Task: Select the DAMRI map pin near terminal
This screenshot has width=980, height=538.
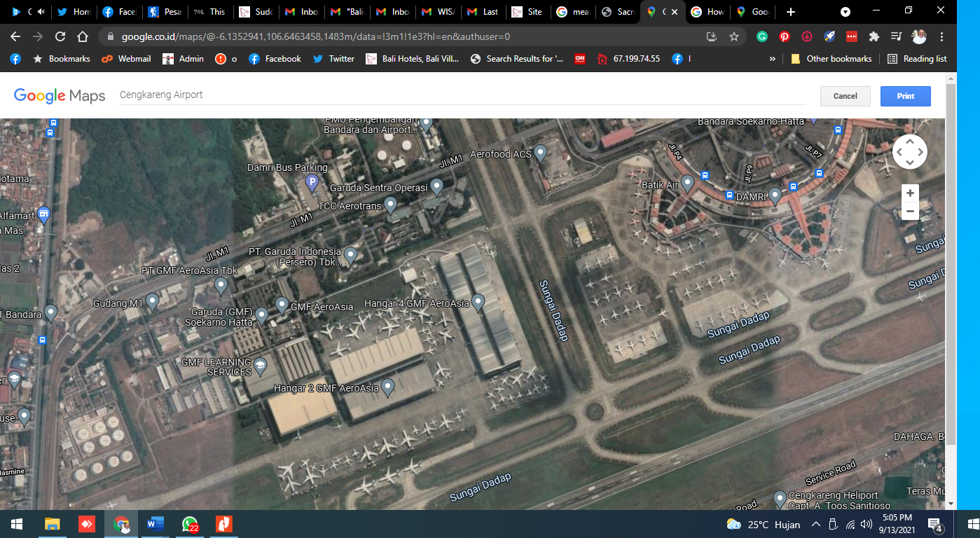Action: coord(775,195)
